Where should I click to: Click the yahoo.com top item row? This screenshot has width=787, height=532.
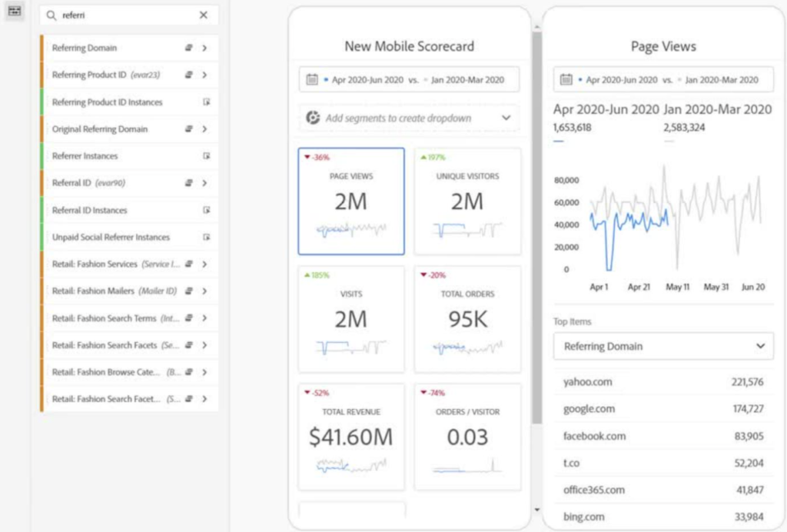[x=663, y=382]
